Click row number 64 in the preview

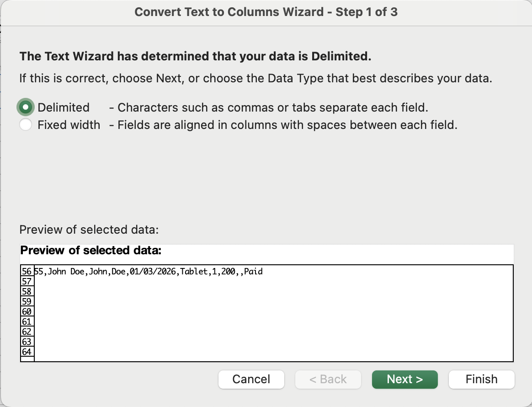tap(27, 352)
